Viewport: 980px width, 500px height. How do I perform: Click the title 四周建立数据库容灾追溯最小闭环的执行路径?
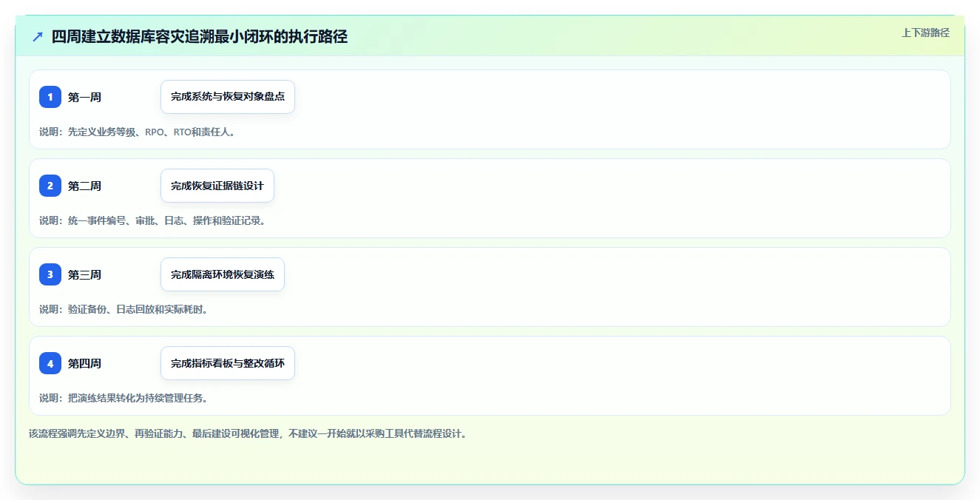pos(200,36)
